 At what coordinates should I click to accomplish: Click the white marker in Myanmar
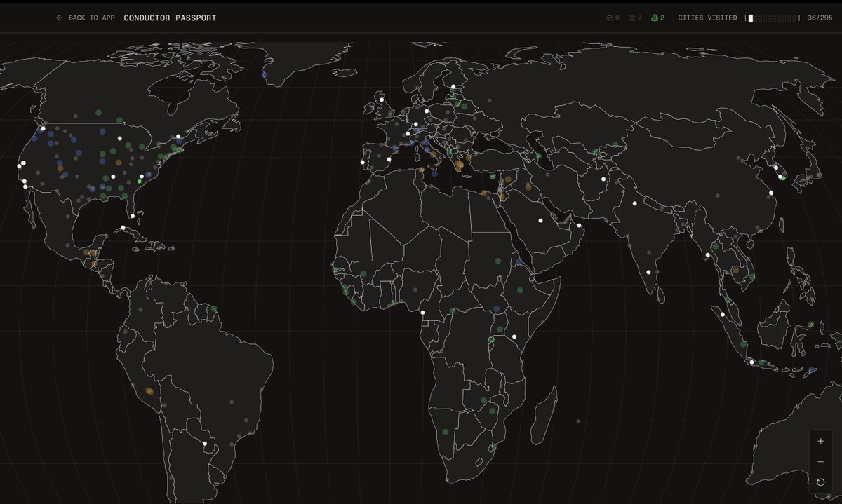[707, 255]
